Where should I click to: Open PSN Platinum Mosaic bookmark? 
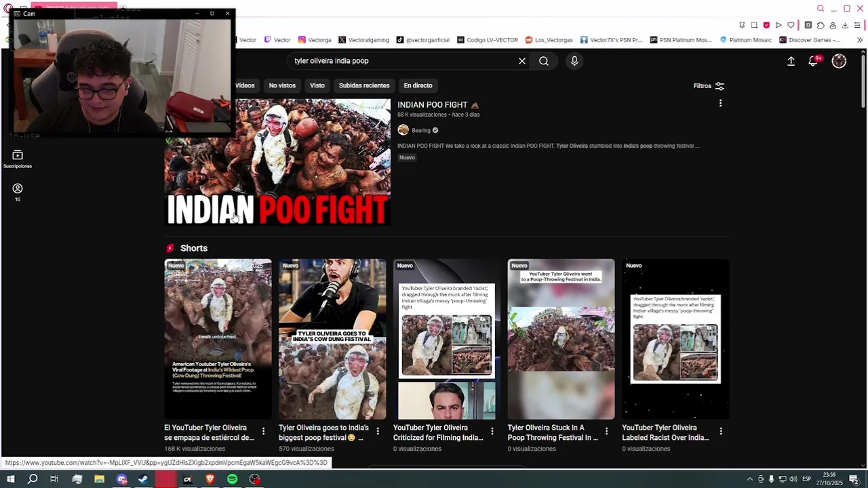click(x=681, y=40)
